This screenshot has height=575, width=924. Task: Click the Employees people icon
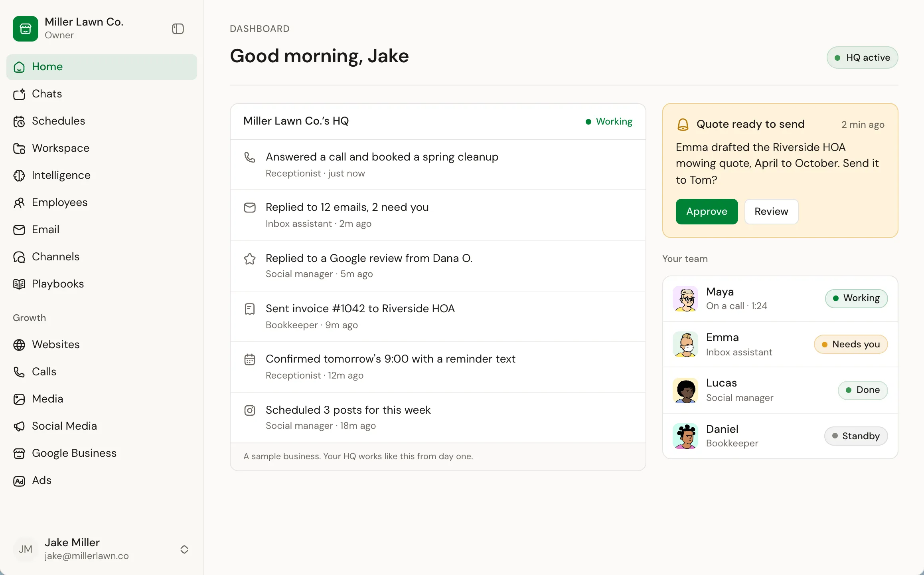(x=19, y=202)
